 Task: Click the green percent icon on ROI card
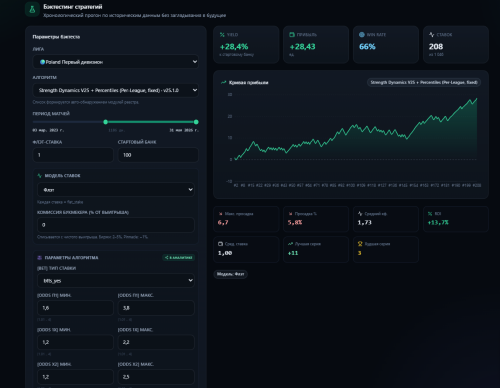click(x=430, y=214)
